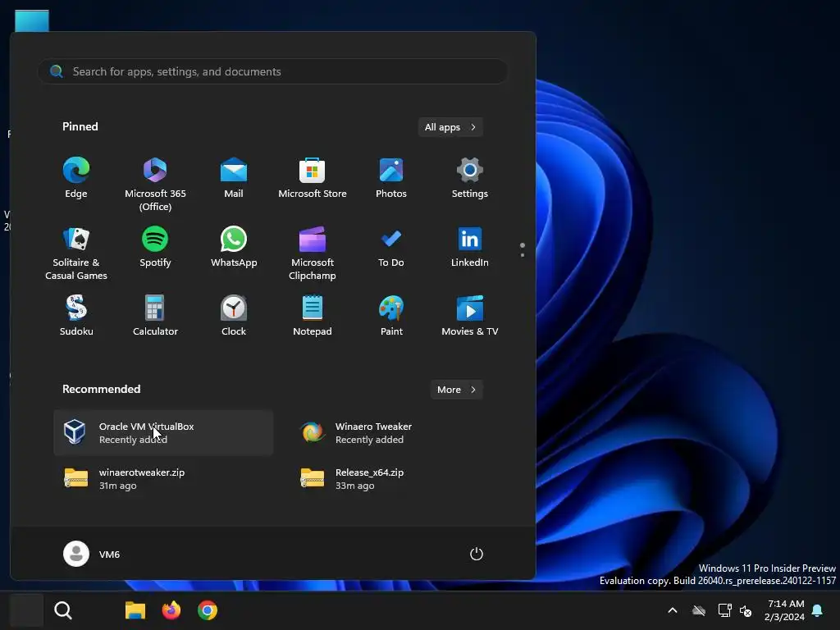The height and width of the screenshot is (630, 840).
Task: Open the network status tray icon
Action: (x=725, y=610)
